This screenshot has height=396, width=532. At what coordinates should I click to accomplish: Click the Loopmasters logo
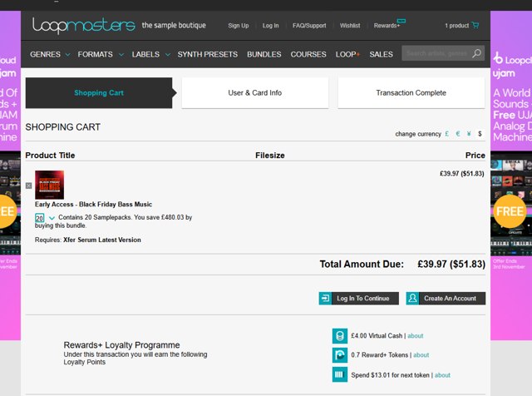84,26
